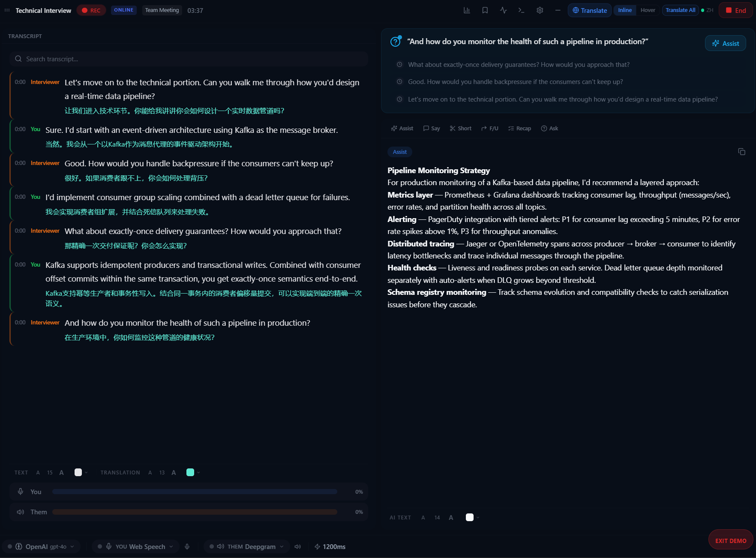Click the bookmark icon in the toolbar
The width and height of the screenshot is (756, 558).
[485, 10]
